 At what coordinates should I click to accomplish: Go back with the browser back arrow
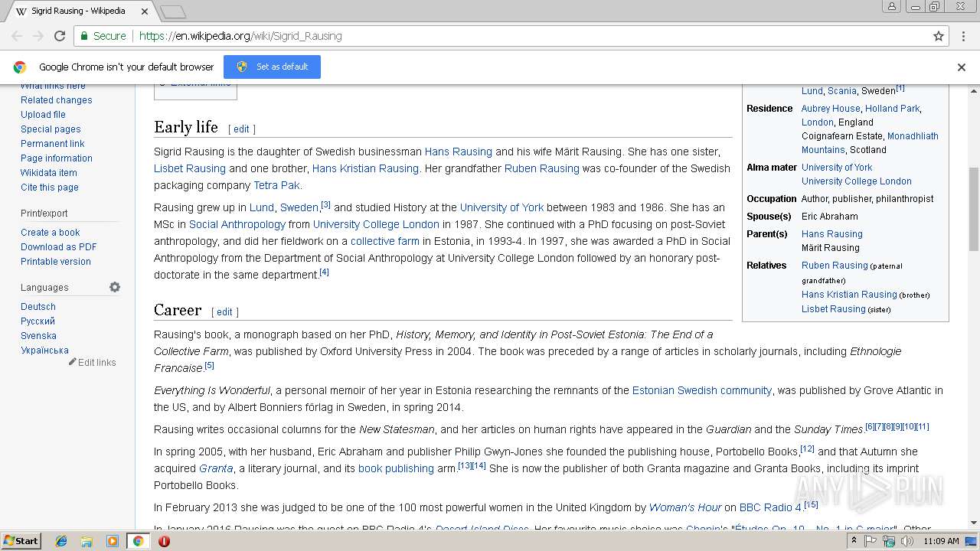coord(17,36)
